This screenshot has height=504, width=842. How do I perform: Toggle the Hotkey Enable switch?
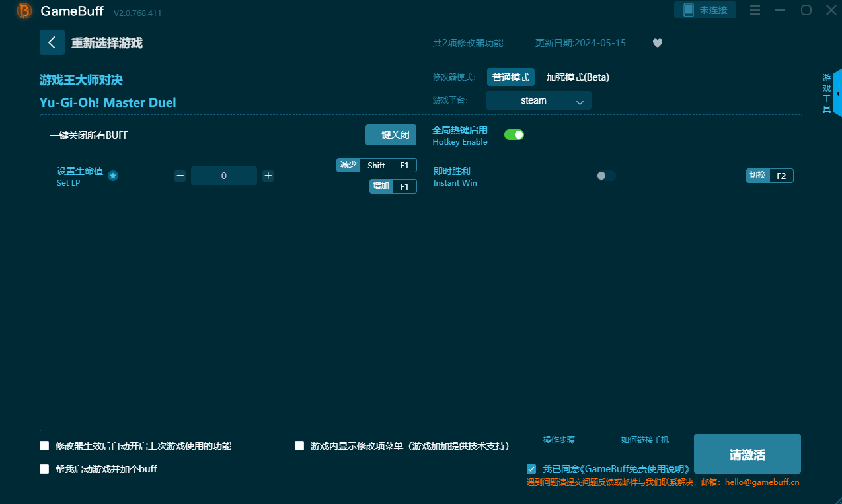(x=514, y=135)
